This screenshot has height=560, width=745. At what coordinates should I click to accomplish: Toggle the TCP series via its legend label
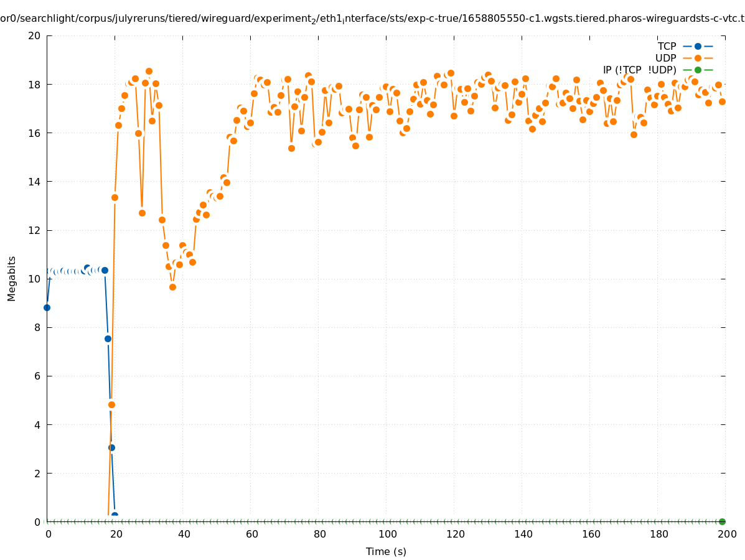[667, 46]
